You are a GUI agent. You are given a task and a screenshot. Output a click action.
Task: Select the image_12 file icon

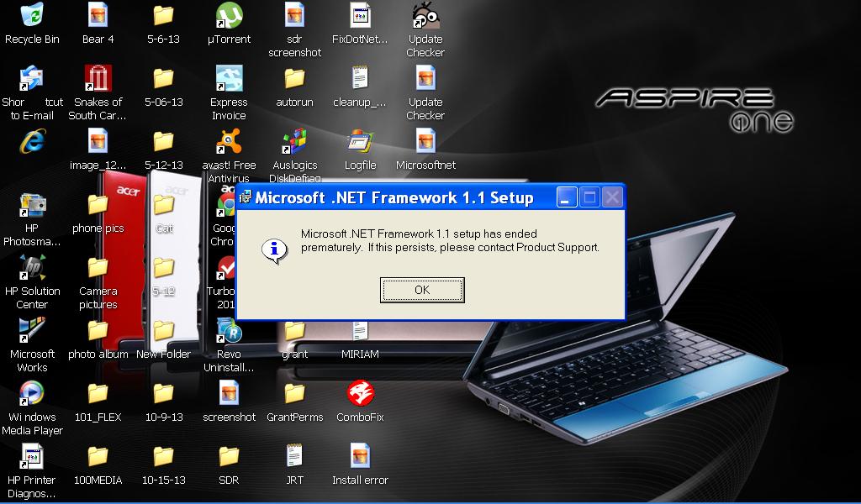pos(98,141)
